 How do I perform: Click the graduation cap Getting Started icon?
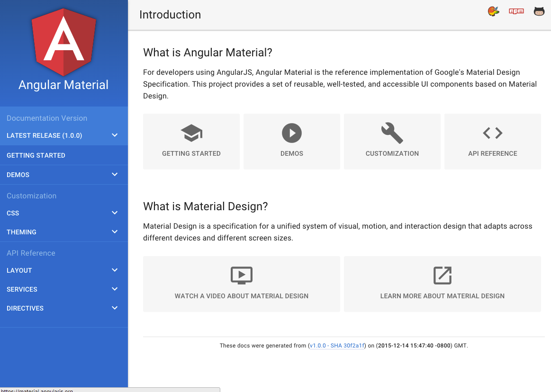(191, 133)
